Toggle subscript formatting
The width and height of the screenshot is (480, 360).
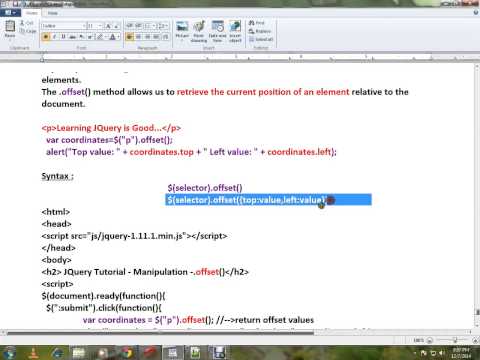point(81,37)
